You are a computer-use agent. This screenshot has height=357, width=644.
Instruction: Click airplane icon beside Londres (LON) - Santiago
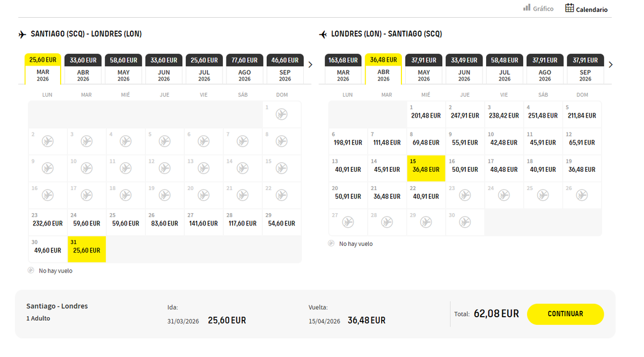pyautogui.click(x=322, y=33)
